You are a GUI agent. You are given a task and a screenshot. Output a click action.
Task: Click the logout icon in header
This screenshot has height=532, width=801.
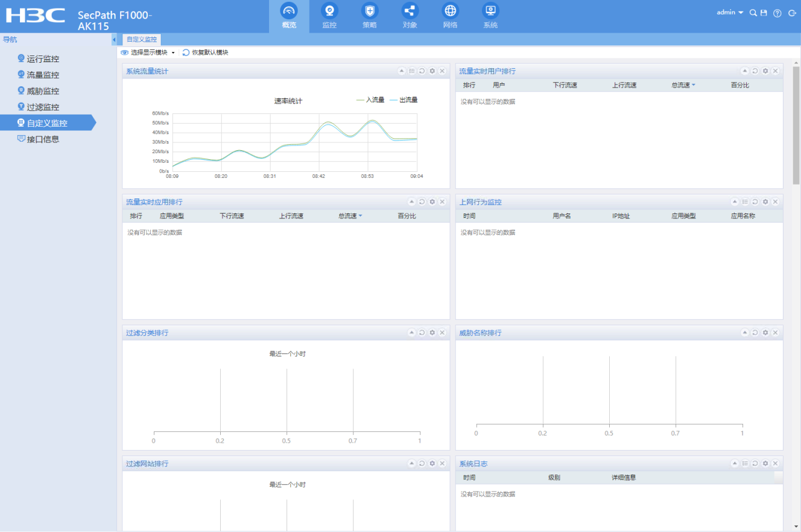coord(792,13)
